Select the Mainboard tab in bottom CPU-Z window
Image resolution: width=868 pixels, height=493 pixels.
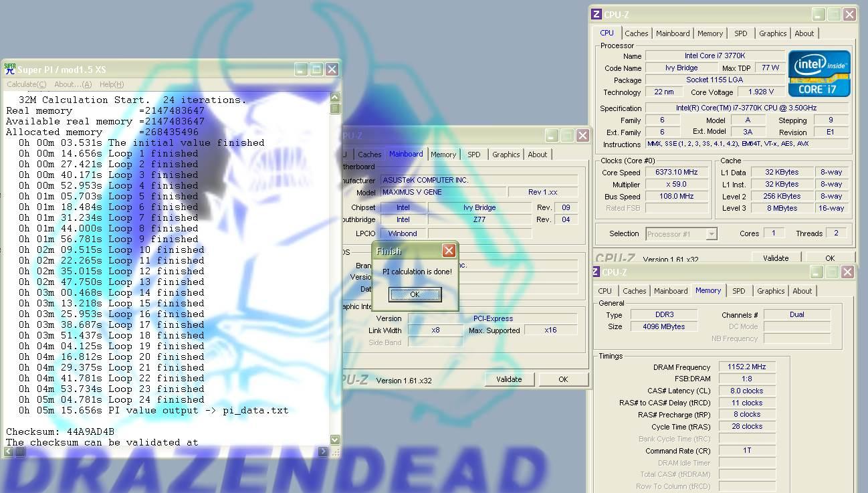click(671, 291)
